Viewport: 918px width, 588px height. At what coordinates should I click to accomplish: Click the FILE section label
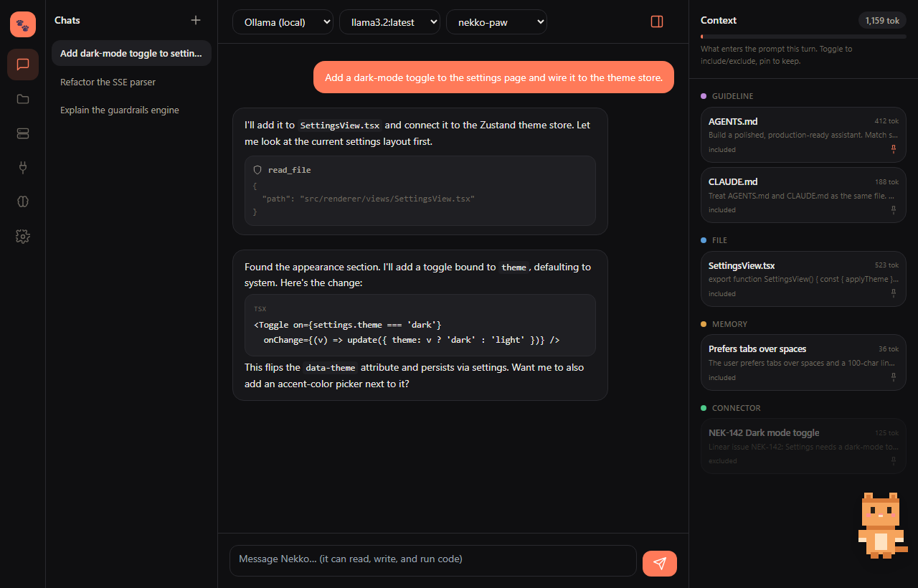coord(719,240)
